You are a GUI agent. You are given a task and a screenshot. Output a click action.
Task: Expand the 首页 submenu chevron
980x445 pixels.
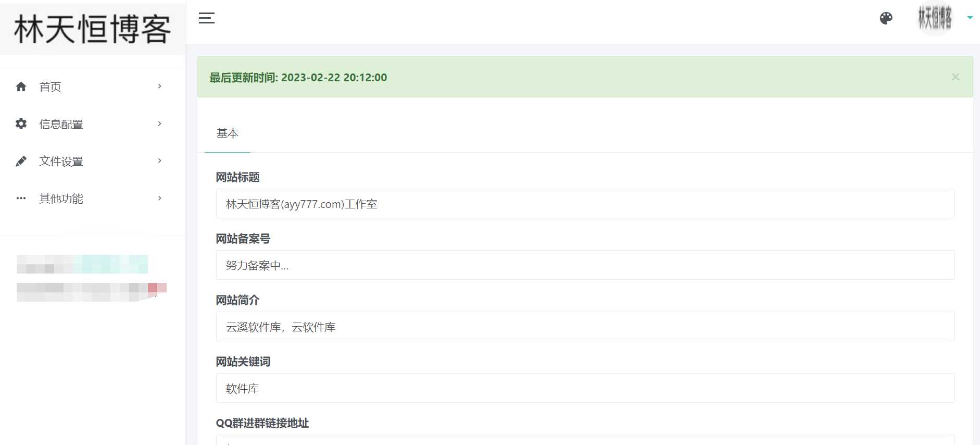pos(159,86)
